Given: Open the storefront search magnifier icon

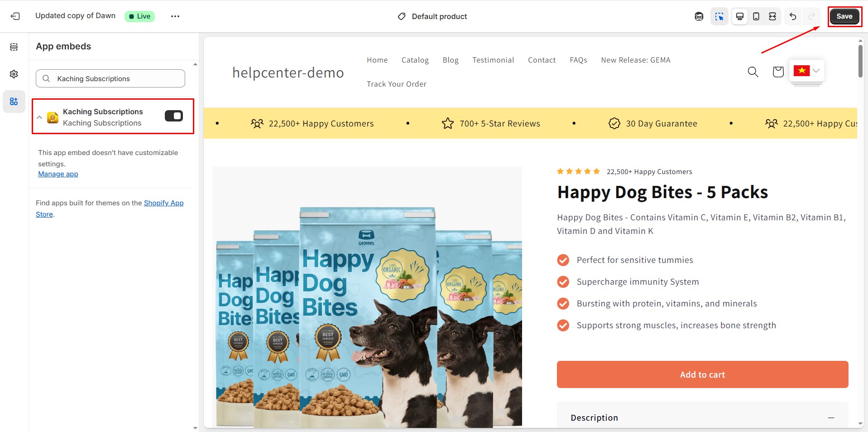Looking at the screenshot, I should [753, 72].
